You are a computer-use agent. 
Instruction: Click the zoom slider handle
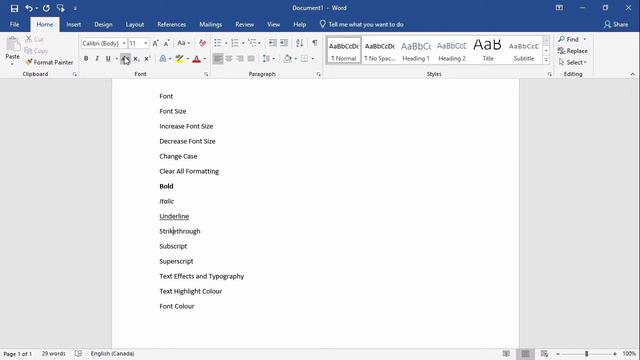point(586,353)
